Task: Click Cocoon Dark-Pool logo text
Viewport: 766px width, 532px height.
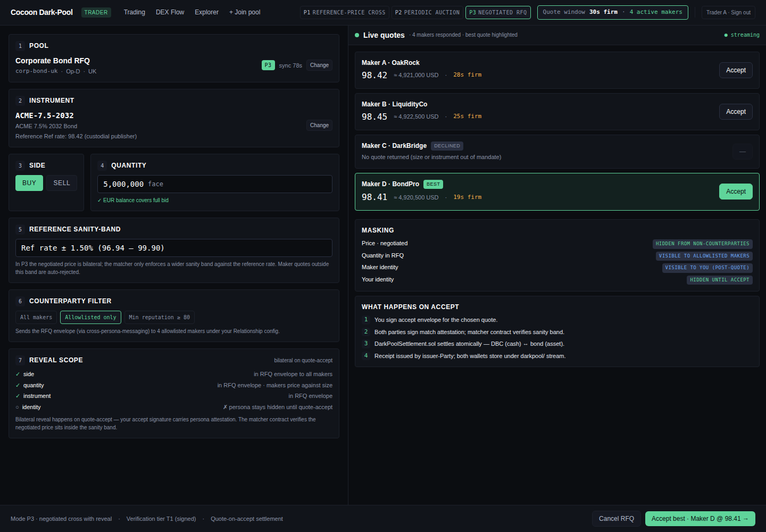Action: [41, 12]
